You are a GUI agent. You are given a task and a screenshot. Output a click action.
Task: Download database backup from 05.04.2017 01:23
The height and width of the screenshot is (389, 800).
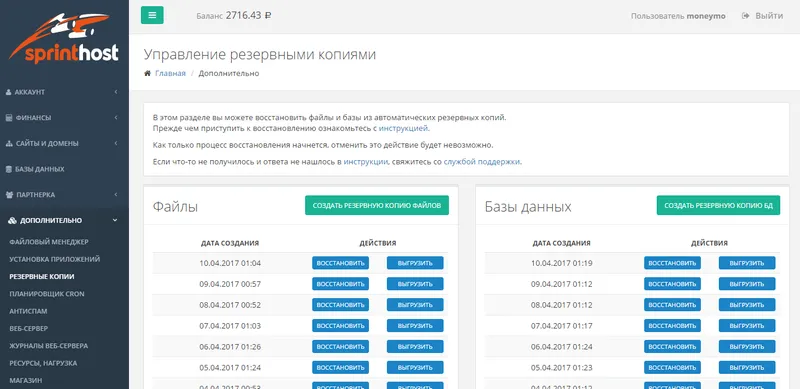coord(747,368)
